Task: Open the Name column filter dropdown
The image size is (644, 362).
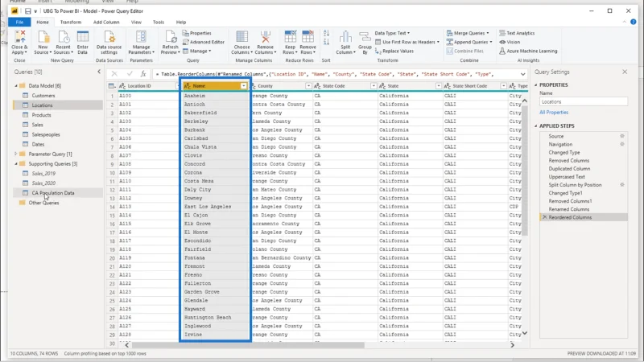Action: pyautogui.click(x=244, y=86)
